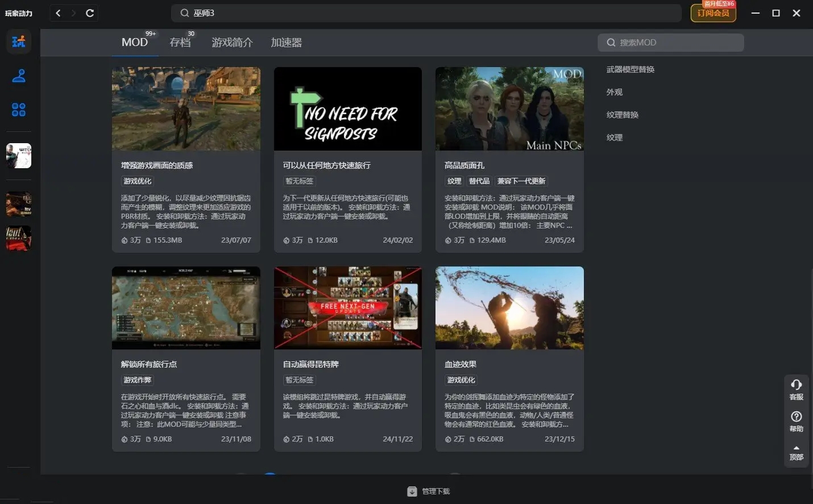
Task: Click the date 24/11/22
Action: [x=398, y=439]
